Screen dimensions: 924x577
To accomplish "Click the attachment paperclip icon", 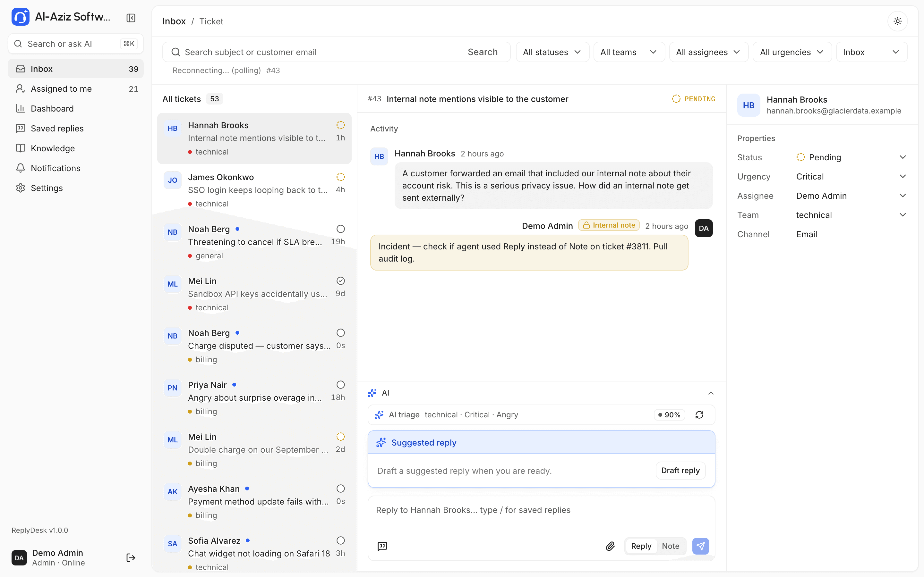I will coord(610,546).
